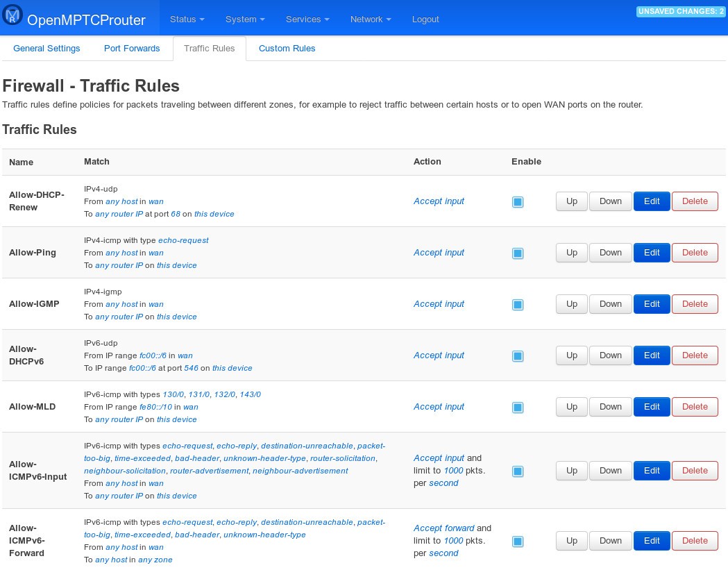Expand the System menu
This screenshot has width=728, height=570.
pyautogui.click(x=245, y=19)
